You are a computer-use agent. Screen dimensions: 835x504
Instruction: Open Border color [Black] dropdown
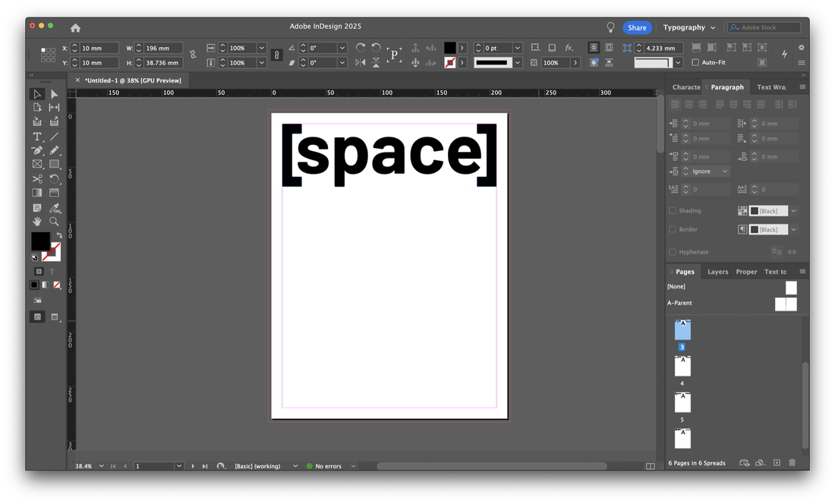click(793, 229)
